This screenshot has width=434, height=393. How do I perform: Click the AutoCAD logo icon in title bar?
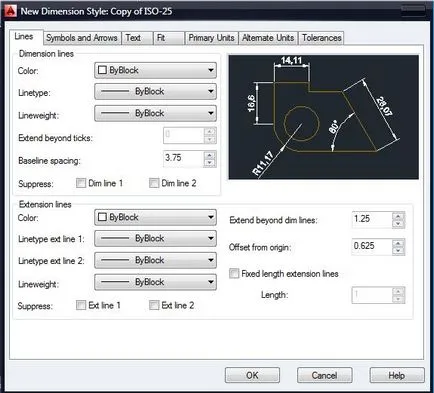click(x=11, y=11)
